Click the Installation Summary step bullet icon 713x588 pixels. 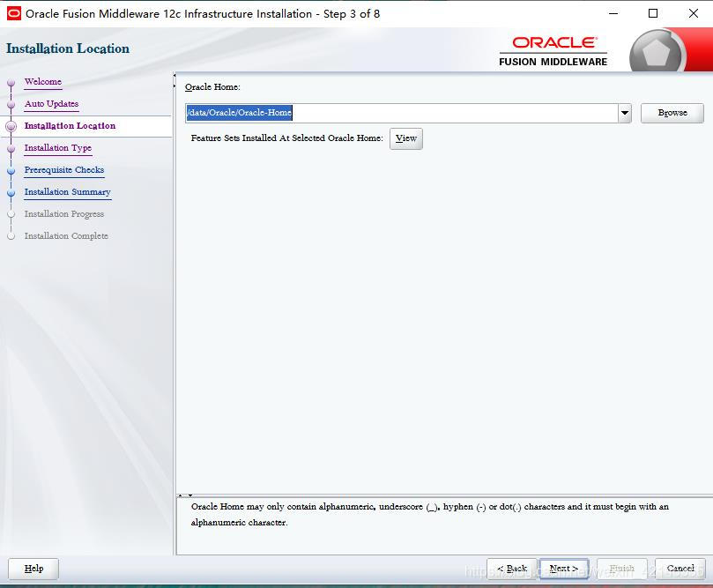pos(11,192)
